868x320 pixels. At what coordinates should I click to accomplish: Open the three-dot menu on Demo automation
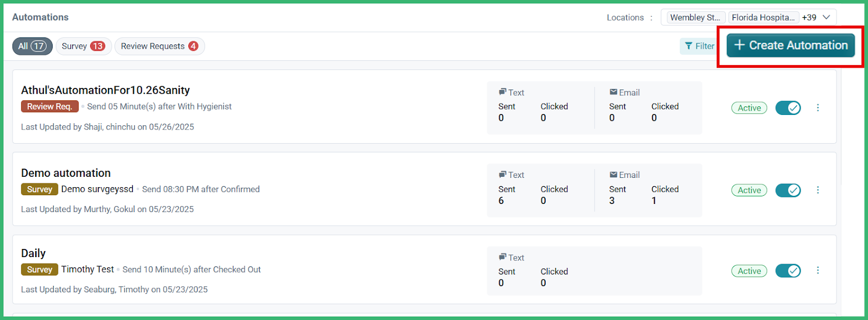click(818, 190)
